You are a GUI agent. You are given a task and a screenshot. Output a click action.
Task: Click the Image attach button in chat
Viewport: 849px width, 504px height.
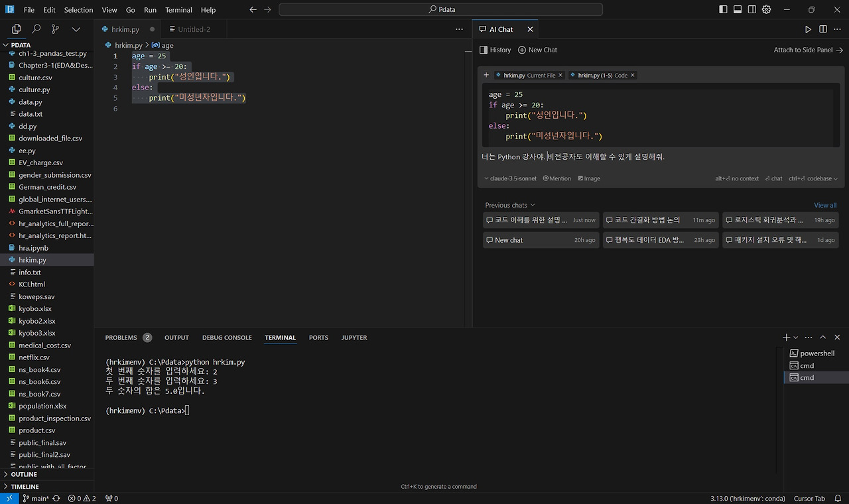589,178
